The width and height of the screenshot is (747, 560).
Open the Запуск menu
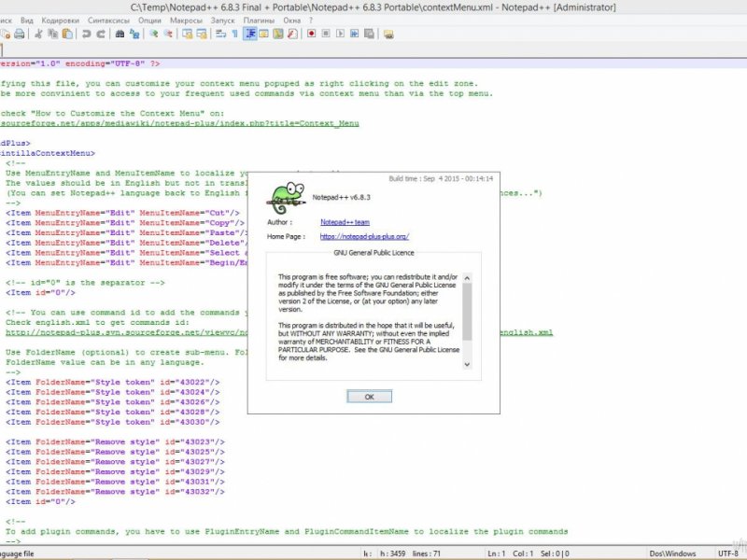[222, 21]
